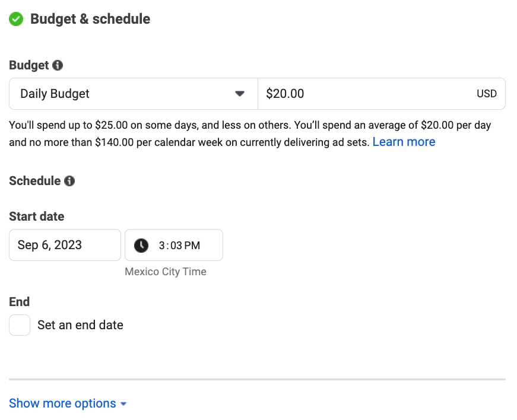
Task: Open the Learn more link
Action: 404,142
